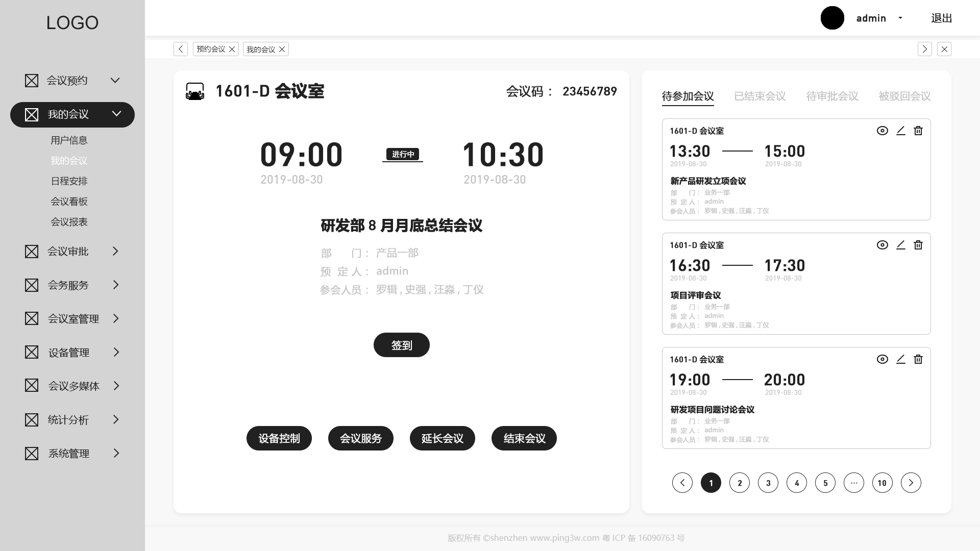The image size is (980, 551).
Task: Click the 会议室管理 sidebar icon
Action: tap(32, 319)
